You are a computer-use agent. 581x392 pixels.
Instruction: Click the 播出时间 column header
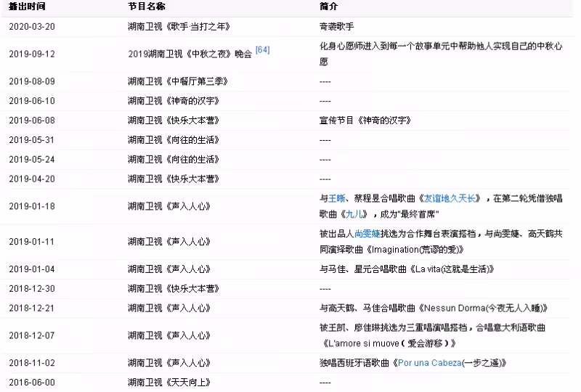[x=27, y=7]
